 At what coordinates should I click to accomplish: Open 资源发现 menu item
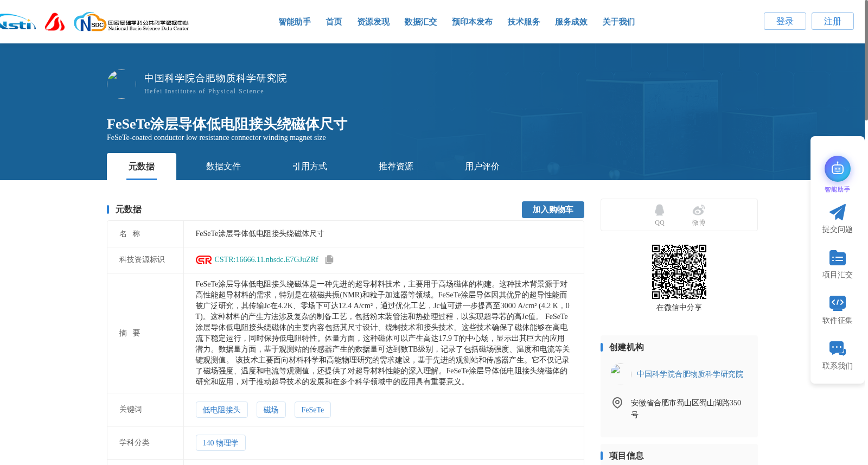(373, 22)
